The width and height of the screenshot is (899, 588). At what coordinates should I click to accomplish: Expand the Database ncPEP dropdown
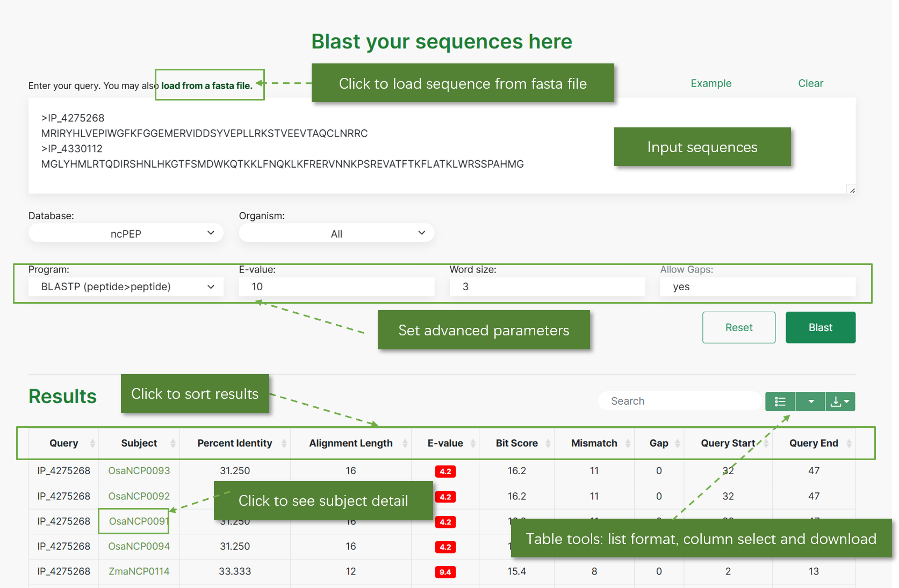coord(126,233)
